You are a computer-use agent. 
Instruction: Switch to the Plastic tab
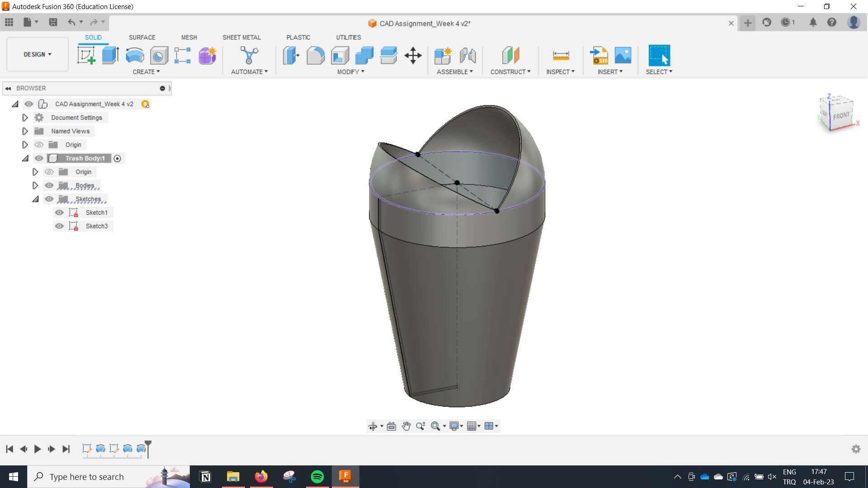click(298, 38)
